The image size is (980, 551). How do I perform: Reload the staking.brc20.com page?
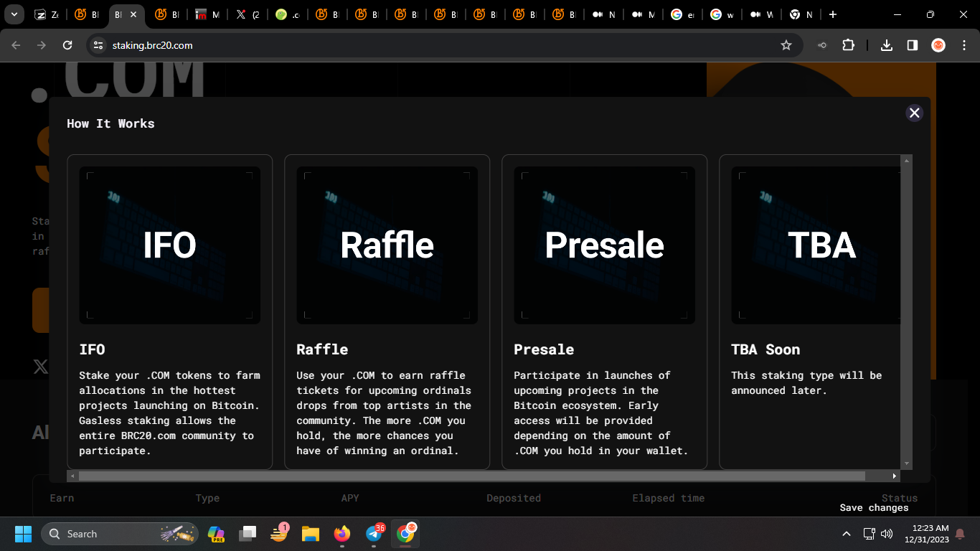(67, 45)
